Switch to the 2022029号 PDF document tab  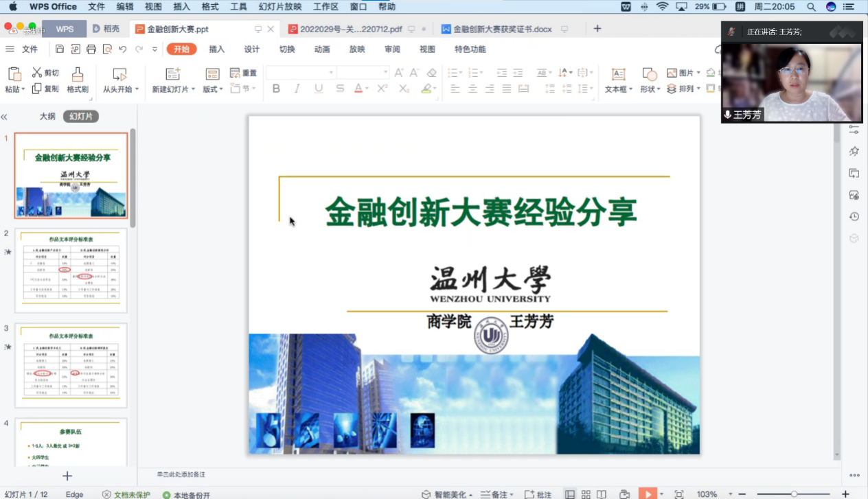350,29
